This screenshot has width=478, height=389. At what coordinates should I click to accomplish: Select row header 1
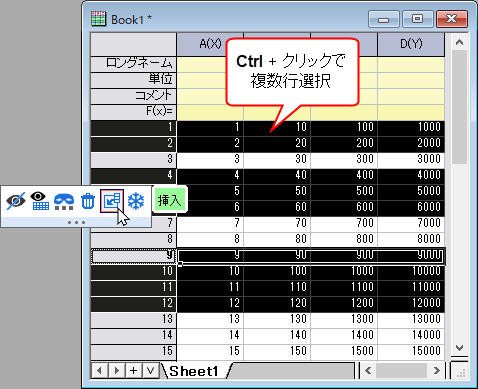pos(133,128)
